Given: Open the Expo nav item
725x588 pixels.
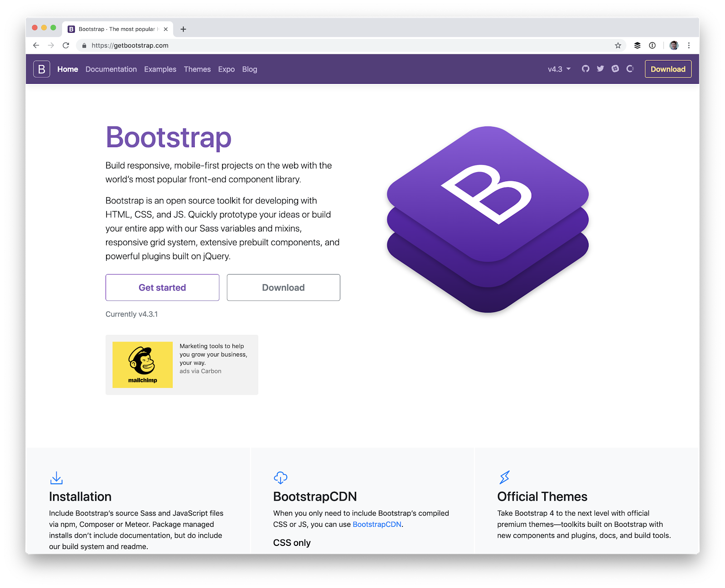Looking at the screenshot, I should point(226,69).
